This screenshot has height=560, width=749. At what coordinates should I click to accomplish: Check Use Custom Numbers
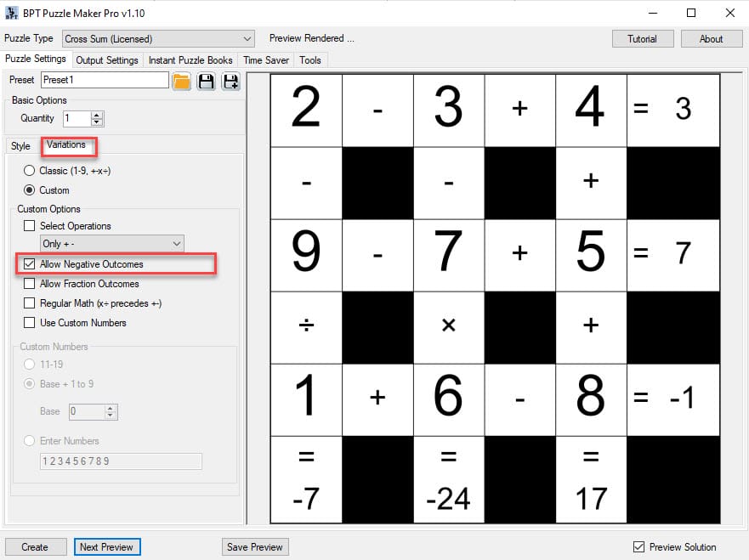pyautogui.click(x=31, y=322)
